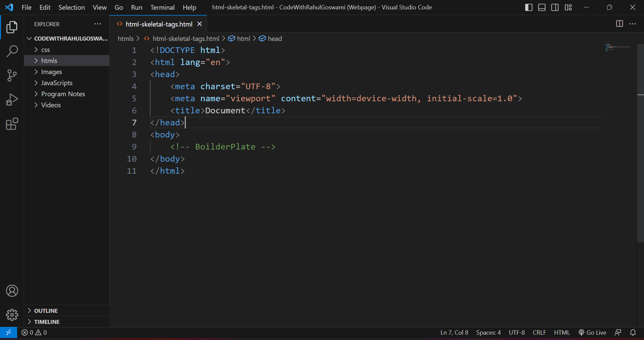Split the editor to the right
Image resolution: width=644 pixels, height=340 pixels.
620,24
